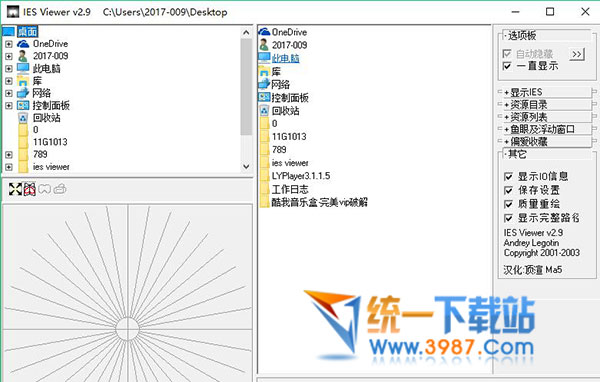Toggle the 自动隐藏 checkbox
The width and height of the screenshot is (600, 382).
(507, 54)
